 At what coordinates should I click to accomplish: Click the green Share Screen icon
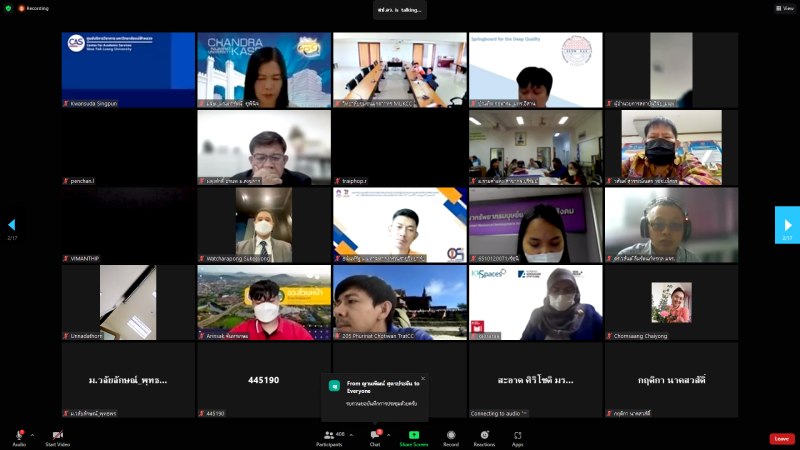413,435
